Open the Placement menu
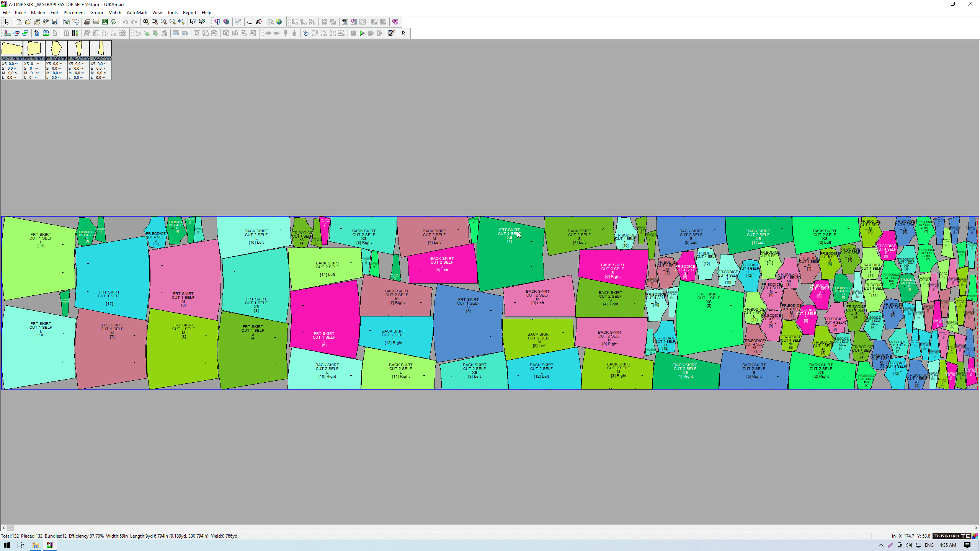 [74, 12]
